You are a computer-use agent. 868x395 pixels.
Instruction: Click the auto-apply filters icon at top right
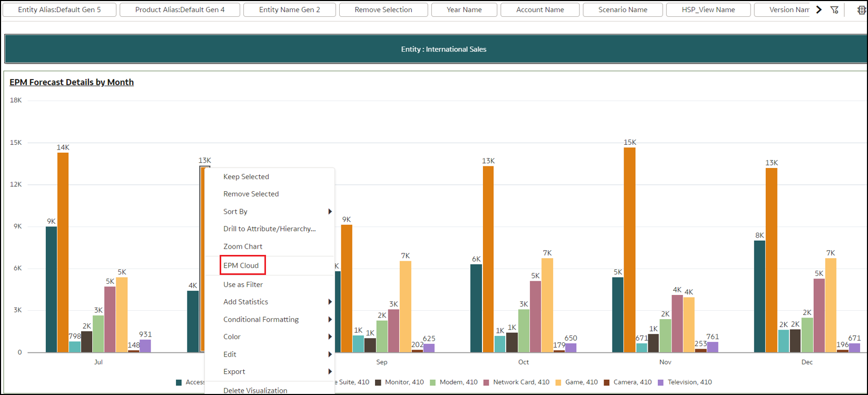click(x=862, y=10)
